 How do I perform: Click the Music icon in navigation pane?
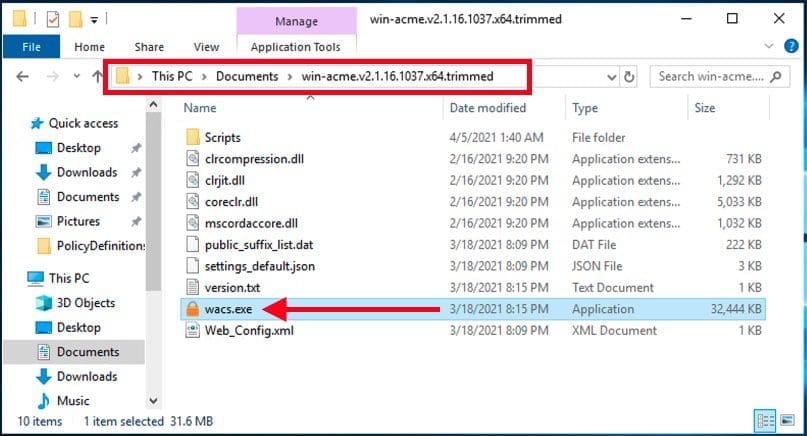point(44,401)
